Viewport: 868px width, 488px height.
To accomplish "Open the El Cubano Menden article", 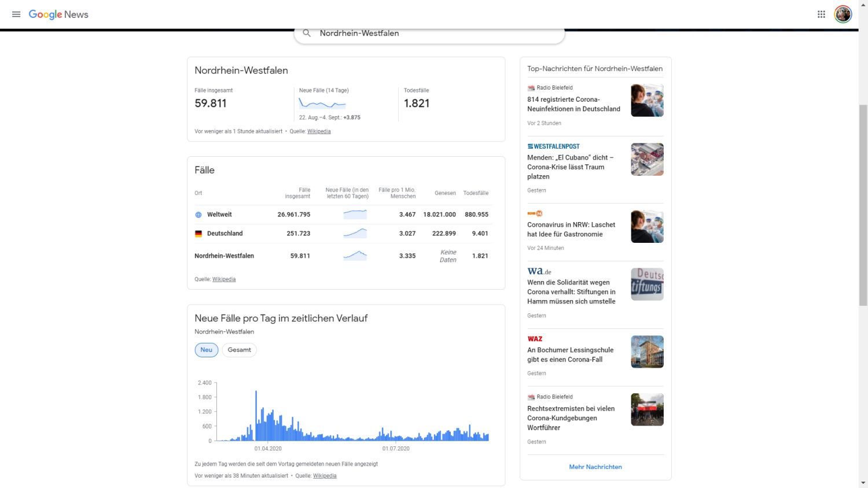I will [570, 167].
